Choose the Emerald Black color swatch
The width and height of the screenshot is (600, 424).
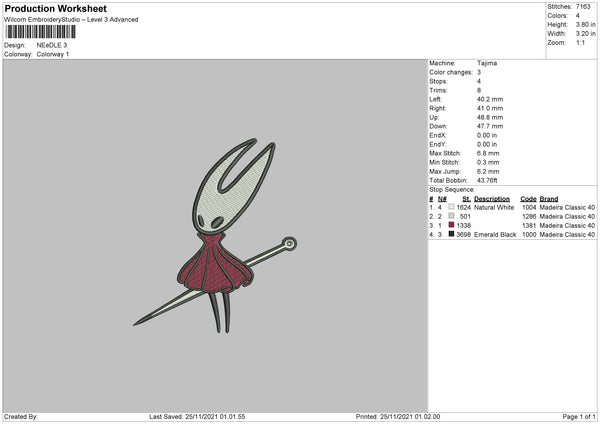[x=451, y=234]
